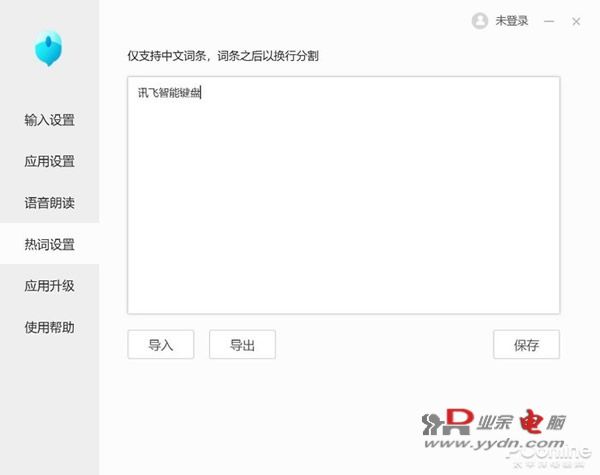Image resolution: width=600 pixels, height=475 pixels.
Task: Click the user avatar icon
Action: [x=480, y=21]
